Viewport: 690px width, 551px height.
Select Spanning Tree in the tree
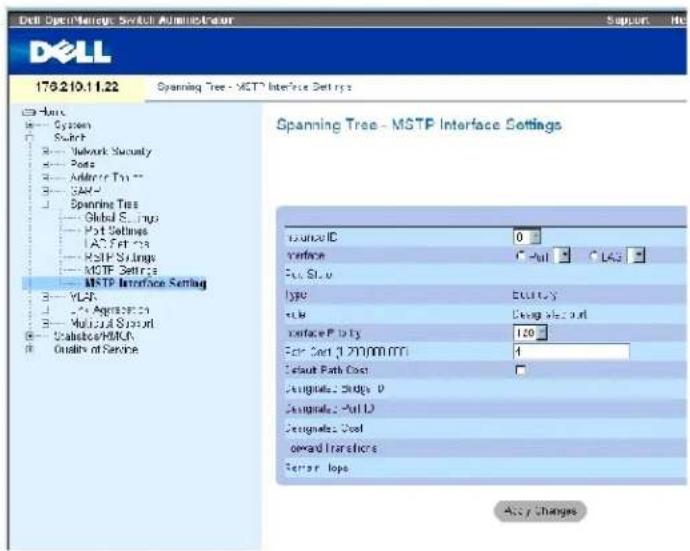(x=104, y=204)
